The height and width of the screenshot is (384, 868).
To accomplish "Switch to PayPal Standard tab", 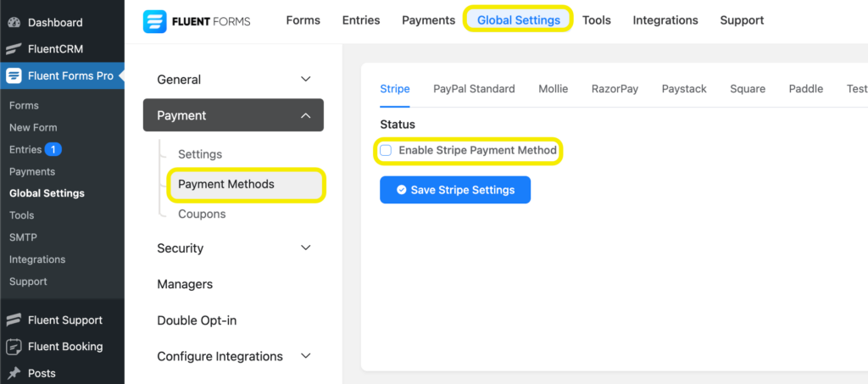I will 474,89.
